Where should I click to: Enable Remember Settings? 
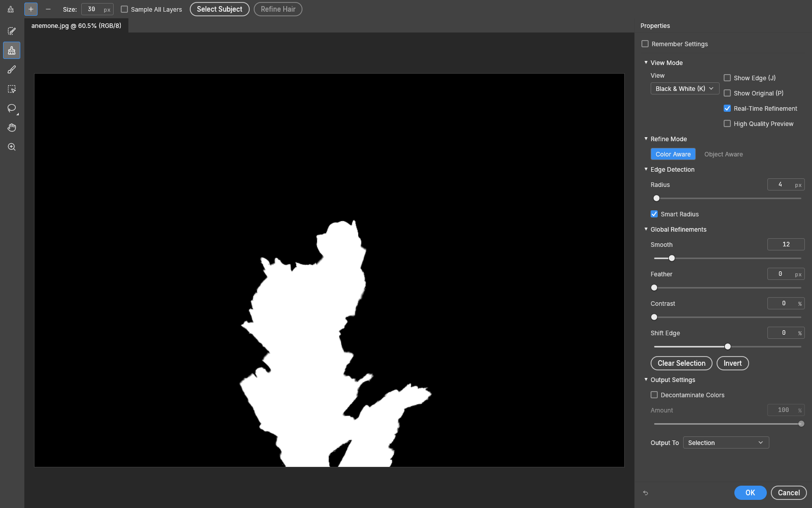point(645,44)
